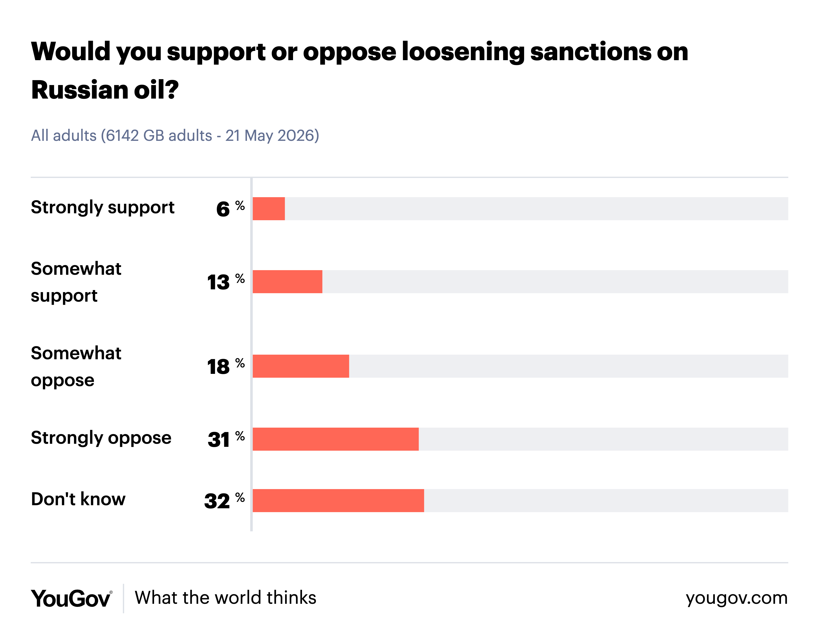Click the Don't know red bar

click(338, 501)
